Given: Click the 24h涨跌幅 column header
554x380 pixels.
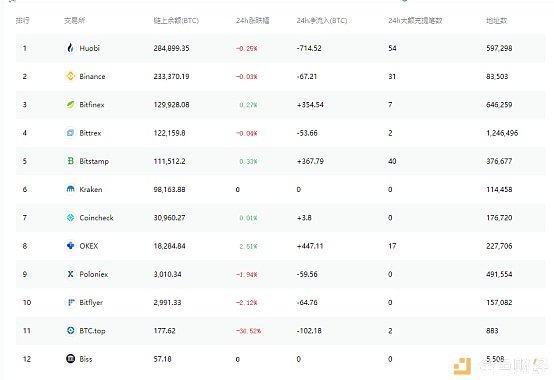Looking at the screenshot, I should [x=253, y=20].
